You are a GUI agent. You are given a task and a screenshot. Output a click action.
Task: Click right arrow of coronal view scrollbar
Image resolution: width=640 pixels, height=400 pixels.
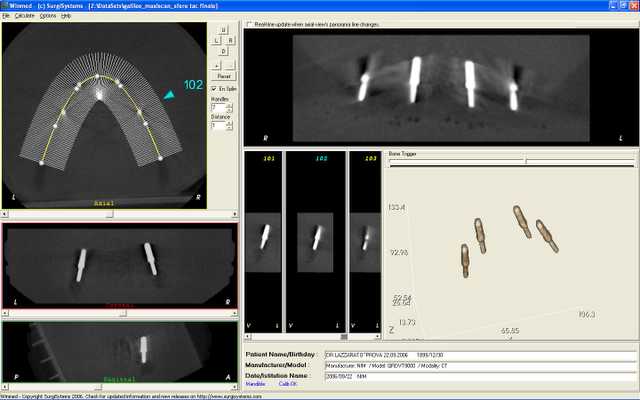click(235, 313)
